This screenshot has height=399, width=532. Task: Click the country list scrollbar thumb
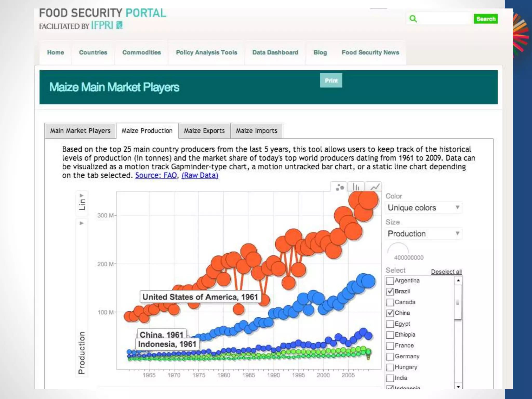pyautogui.click(x=458, y=302)
